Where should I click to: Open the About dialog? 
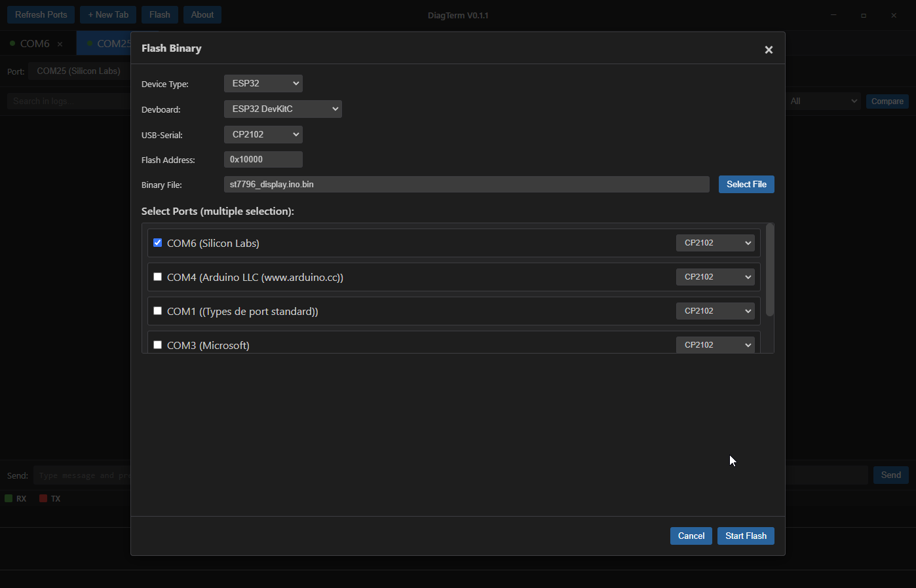pyautogui.click(x=202, y=14)
